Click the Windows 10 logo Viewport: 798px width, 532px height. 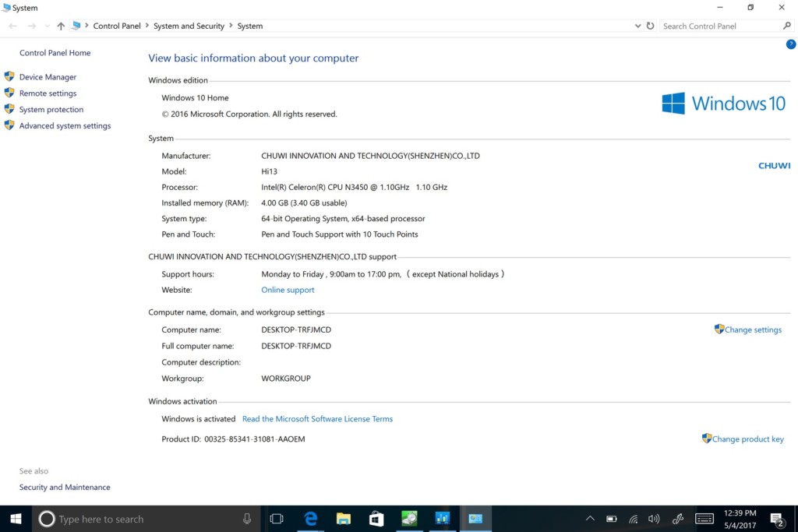point(724,104)
